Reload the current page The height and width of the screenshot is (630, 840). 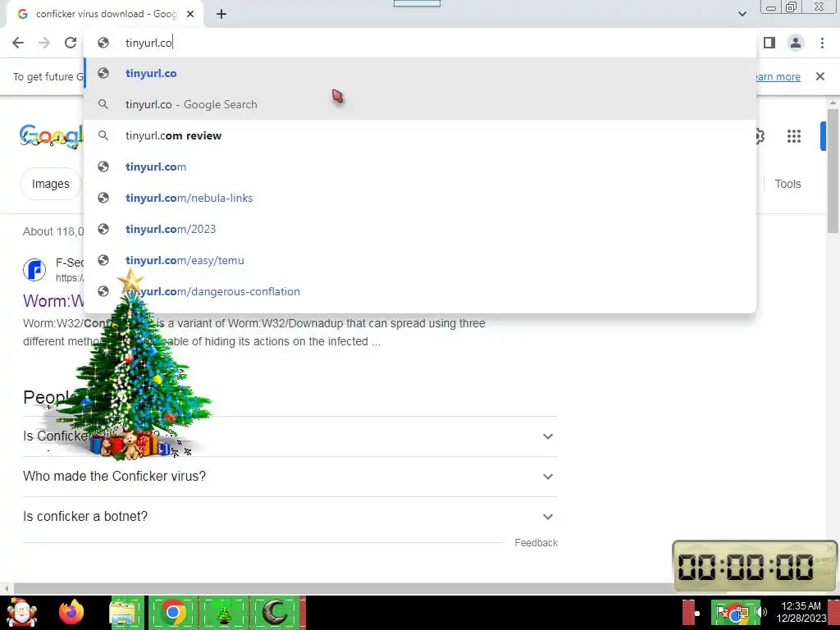tap(71, 43)
